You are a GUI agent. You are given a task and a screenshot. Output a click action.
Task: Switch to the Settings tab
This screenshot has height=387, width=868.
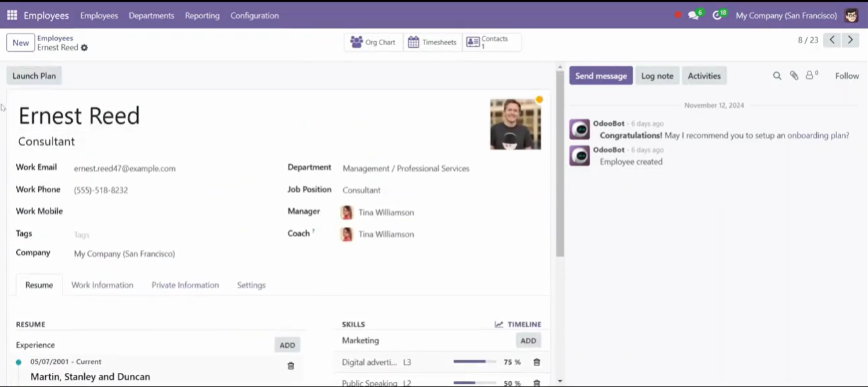click(x=251, y=285)
